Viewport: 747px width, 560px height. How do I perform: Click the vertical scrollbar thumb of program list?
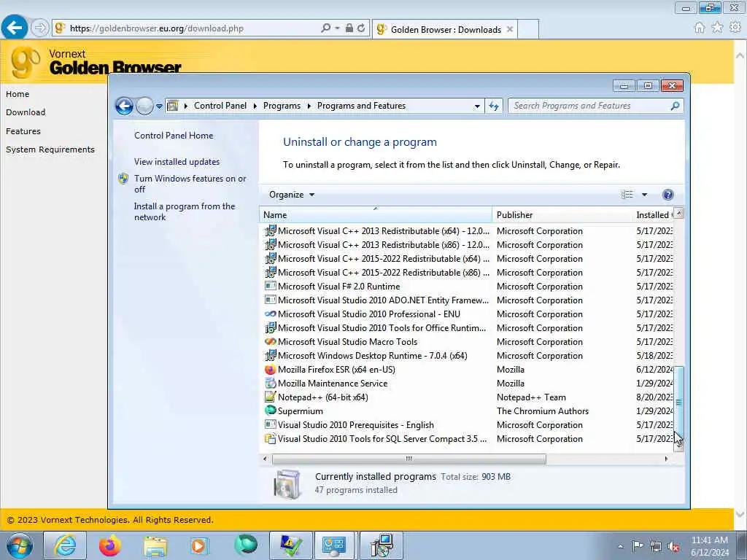(x=679, y=404)
